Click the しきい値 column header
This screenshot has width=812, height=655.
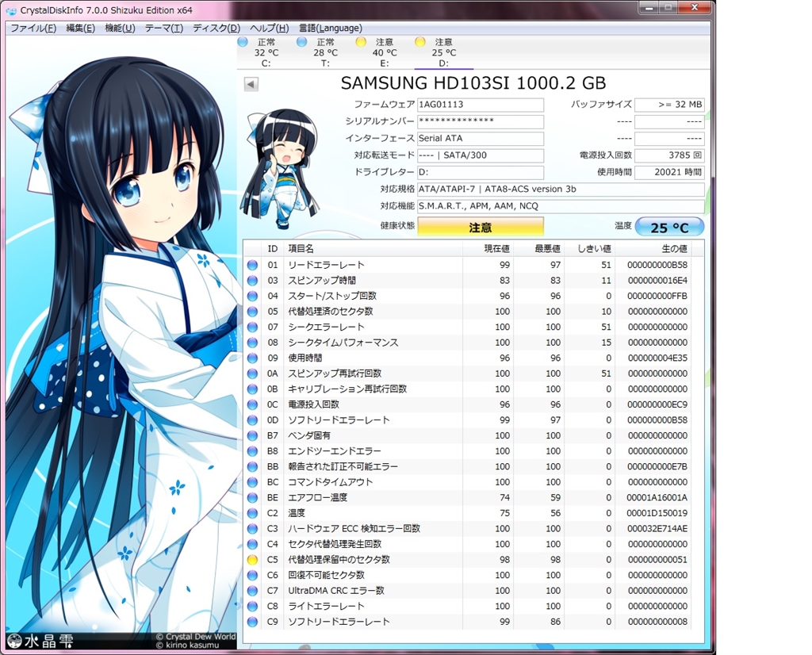pos(589,249)
